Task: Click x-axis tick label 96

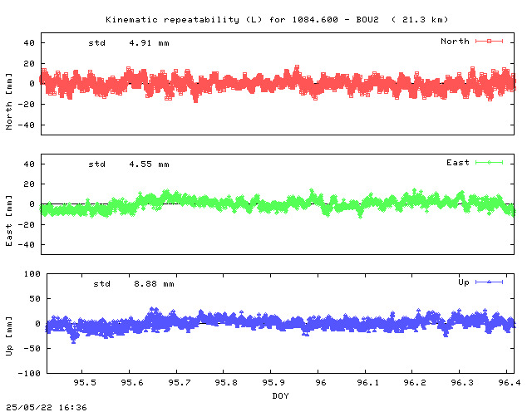Action: [320, 382]
